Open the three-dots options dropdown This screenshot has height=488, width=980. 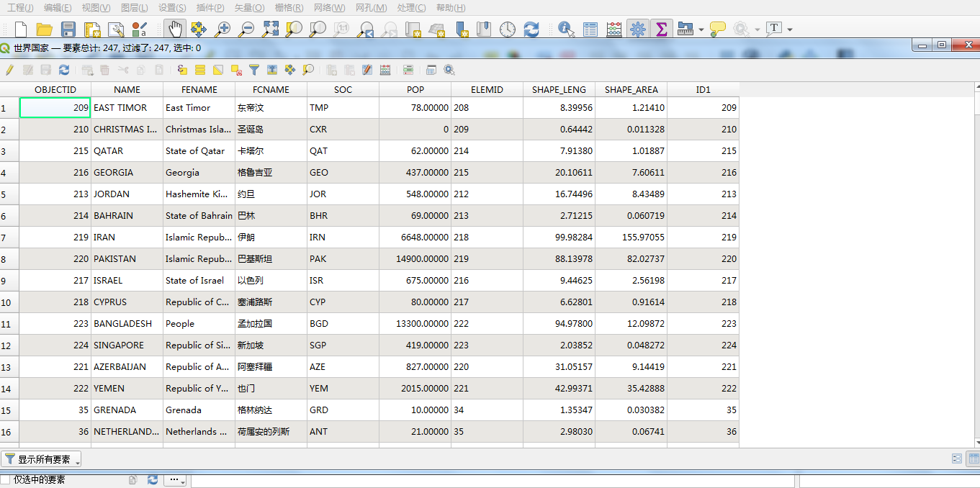click(x=176, y=479)
